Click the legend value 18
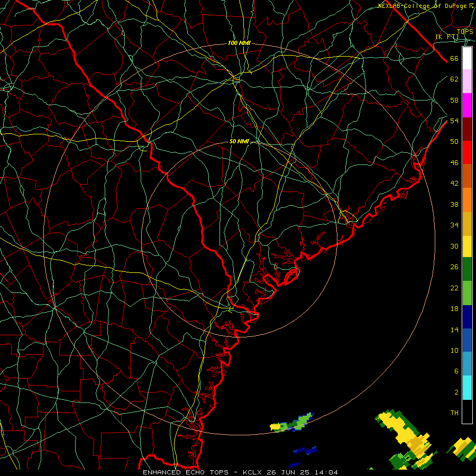The height and width of the screenshot is (476, 476). (454, 309)
